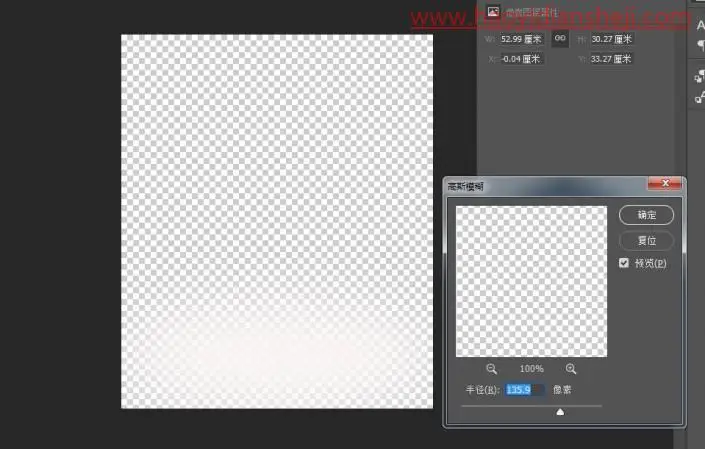Click the 100% zoom level text
705x449 pixels.
(531, 369)
